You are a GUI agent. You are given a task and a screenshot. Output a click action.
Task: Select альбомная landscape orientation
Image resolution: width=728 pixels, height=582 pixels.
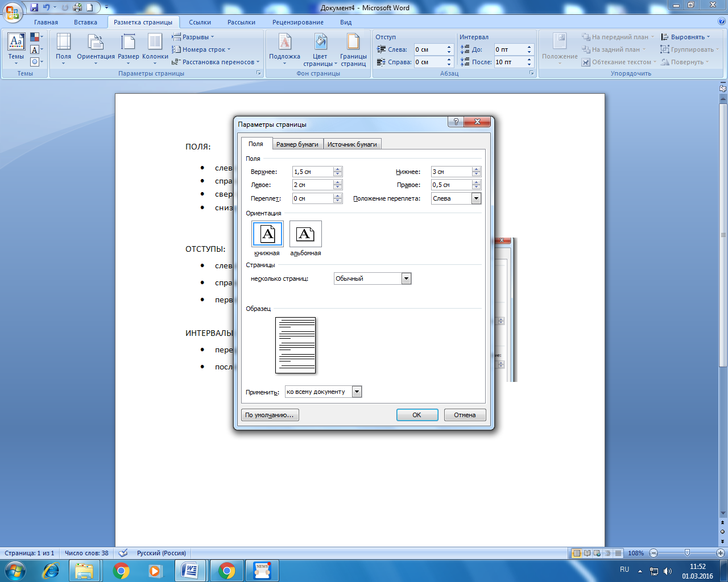tap(305, 234)
